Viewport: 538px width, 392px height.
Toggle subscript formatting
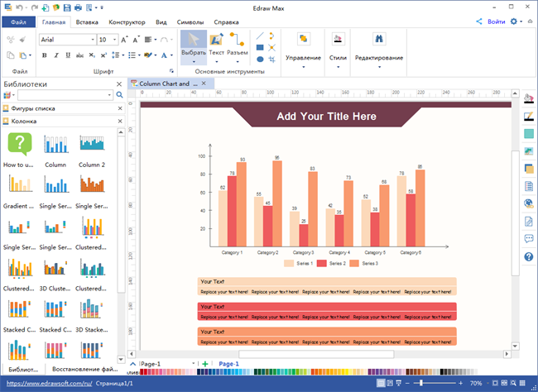92,55
